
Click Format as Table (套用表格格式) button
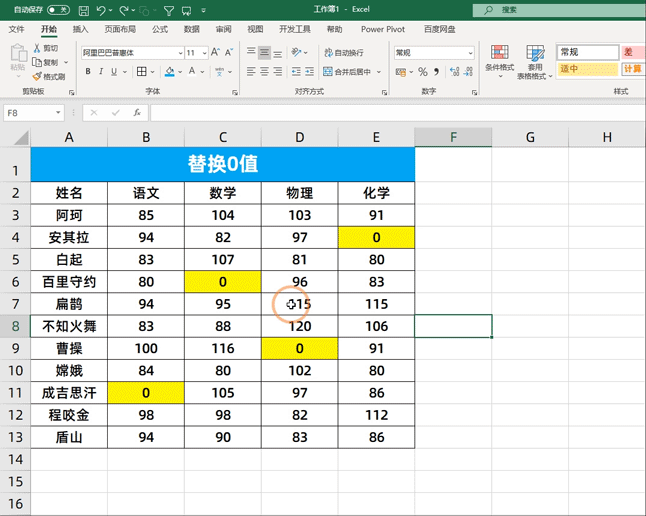click(535, 61)
